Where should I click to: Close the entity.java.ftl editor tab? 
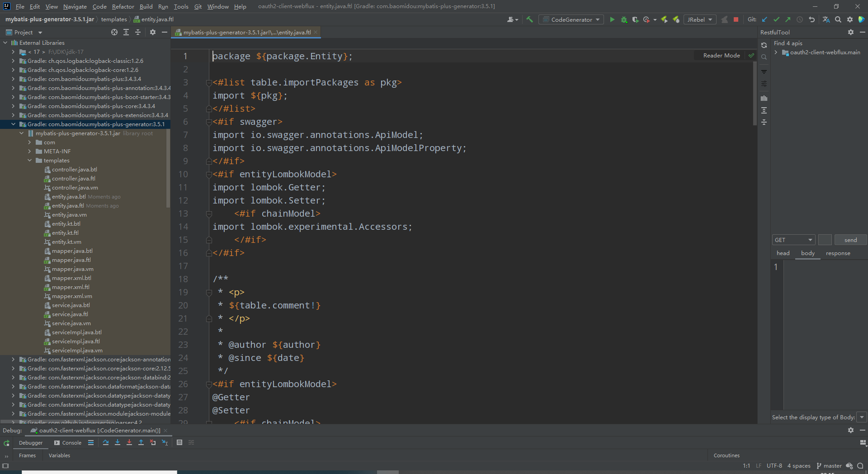pyautogui.click(x=316, y=32)
